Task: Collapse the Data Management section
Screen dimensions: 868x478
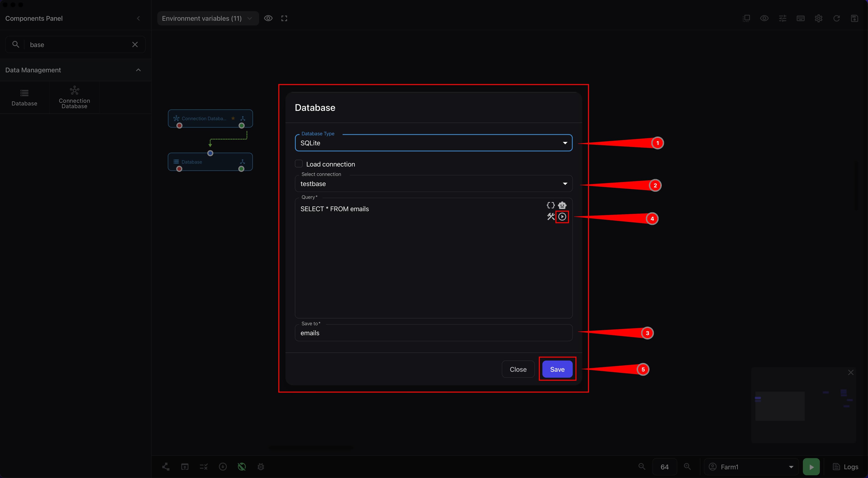Action: pyautogui.click(x=138, y=70)
